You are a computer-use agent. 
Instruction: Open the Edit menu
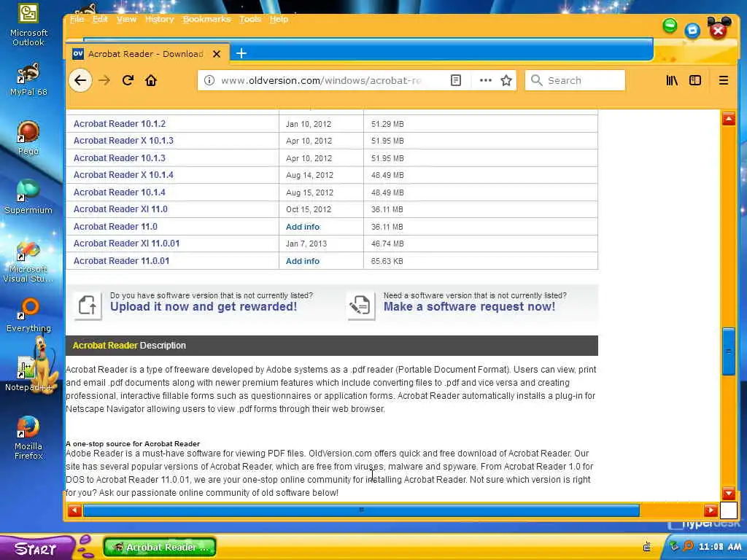[x=100, y=19]
